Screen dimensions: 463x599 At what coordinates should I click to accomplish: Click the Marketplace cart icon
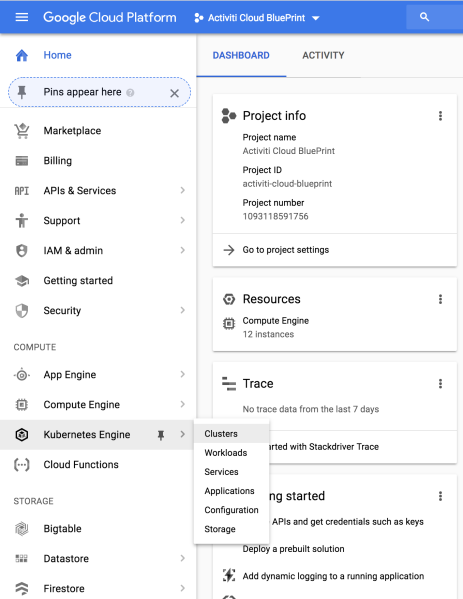22,131
